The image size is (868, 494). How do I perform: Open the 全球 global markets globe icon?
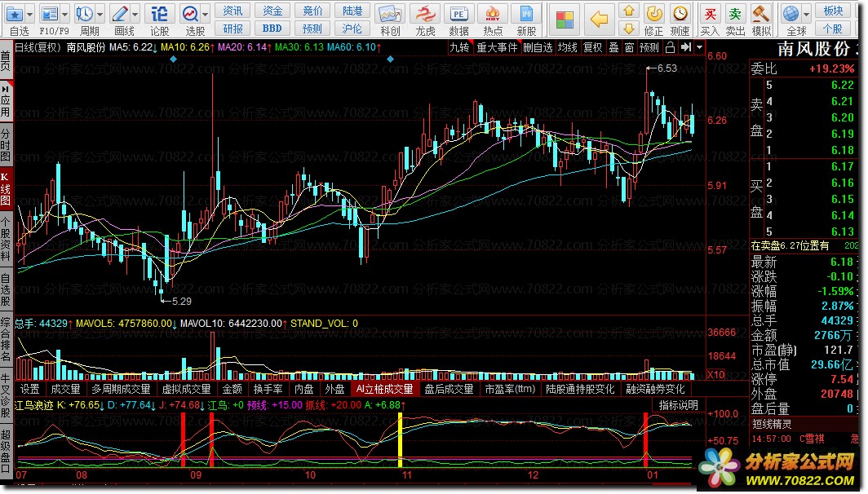tap(790, 14)
